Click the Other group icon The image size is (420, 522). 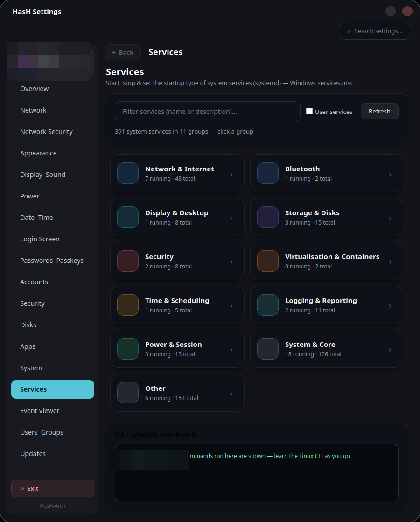[128, 393]
